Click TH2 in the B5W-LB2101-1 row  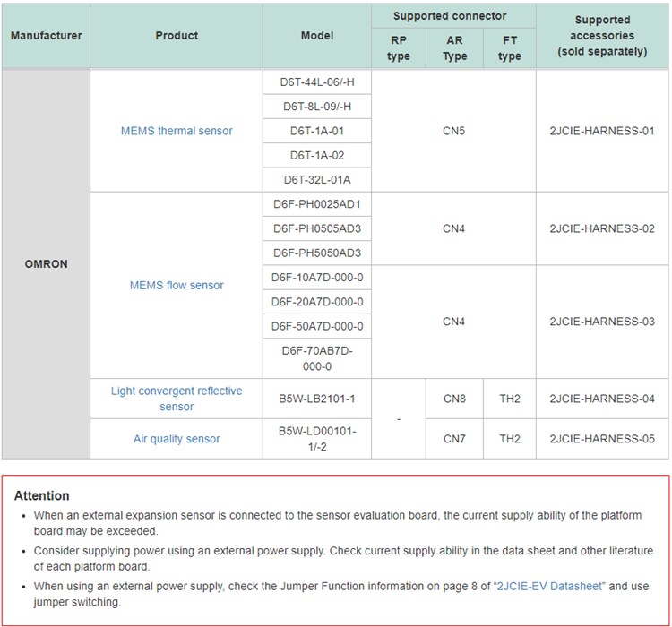pyautogui.click(x=510, y=399)
